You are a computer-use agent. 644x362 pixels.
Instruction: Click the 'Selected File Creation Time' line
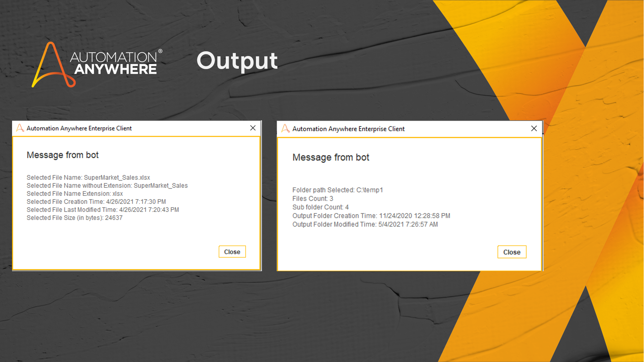tap(96, 202)
